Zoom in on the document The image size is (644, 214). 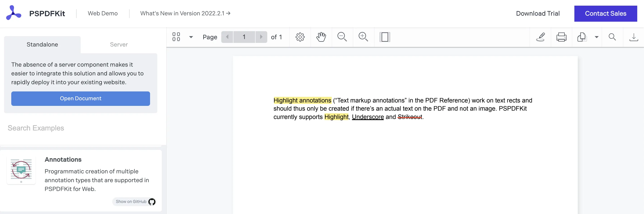[x=363, y=37]
